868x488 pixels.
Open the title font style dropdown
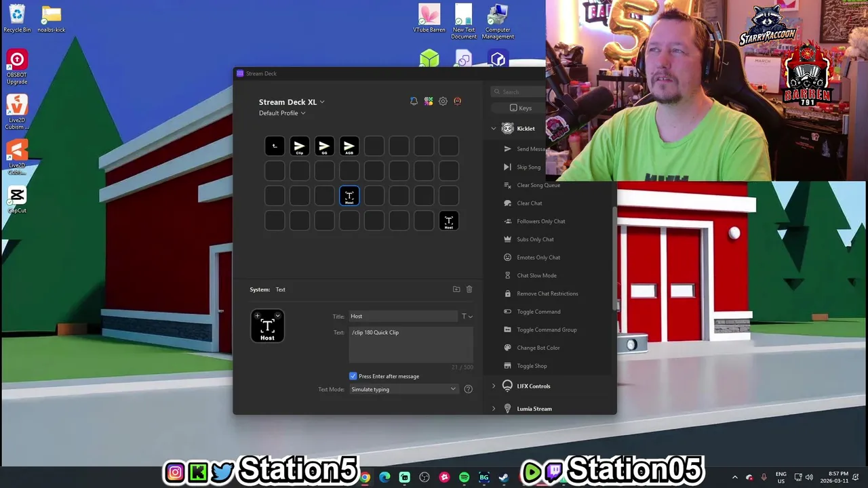pos(467,317)
